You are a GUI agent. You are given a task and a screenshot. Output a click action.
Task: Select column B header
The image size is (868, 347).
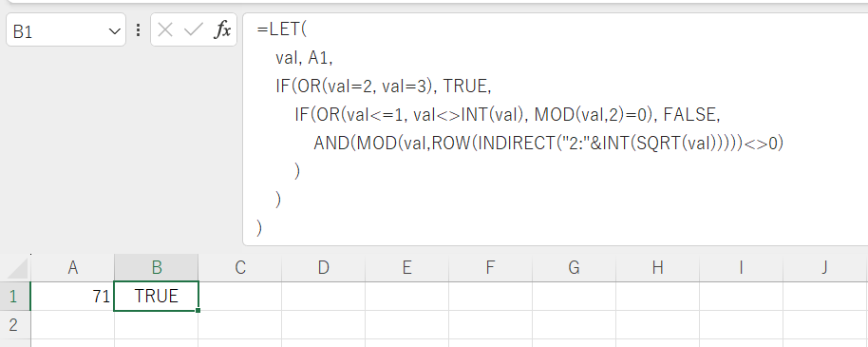pos(156,268)
